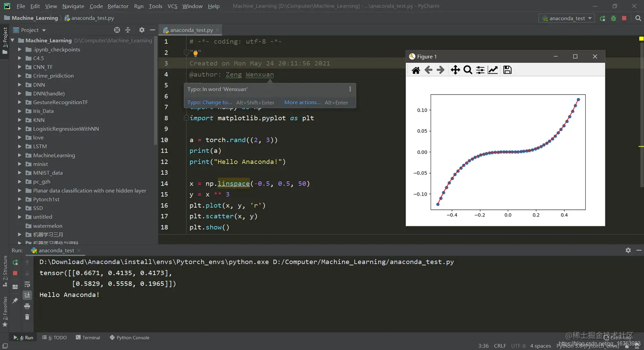Viewport: 644px width, 350px height.
Task: Click the Home icon in Figure 1 toolbar
Action: point(416,70)
